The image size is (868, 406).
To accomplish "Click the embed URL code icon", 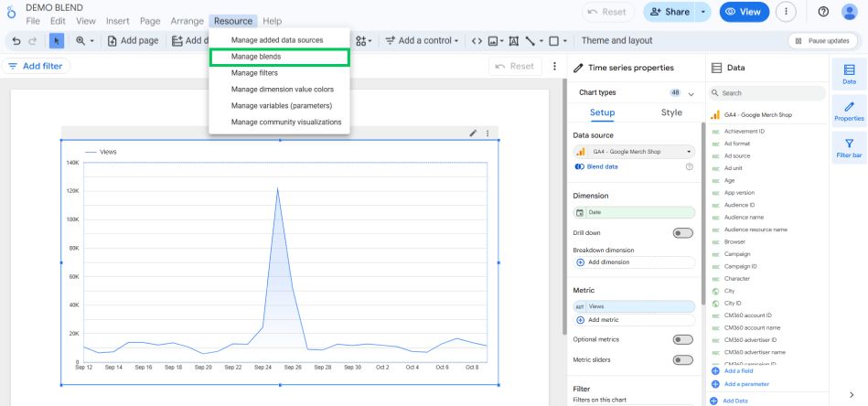I will [x=477, y=41].
